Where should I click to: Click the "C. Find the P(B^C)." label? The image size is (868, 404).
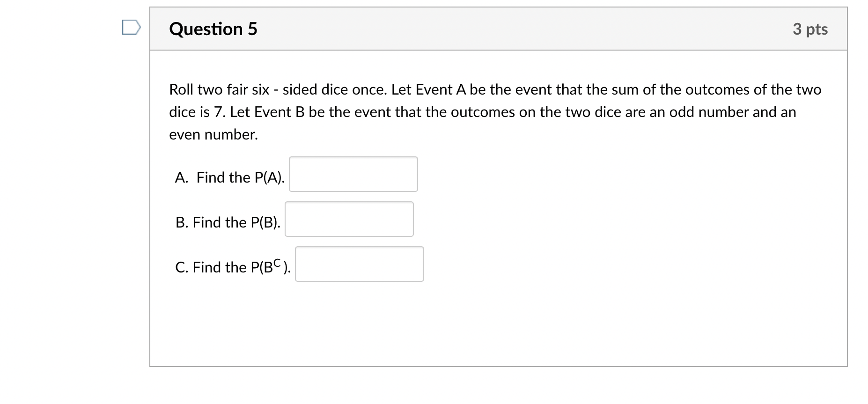pos(233,267)
